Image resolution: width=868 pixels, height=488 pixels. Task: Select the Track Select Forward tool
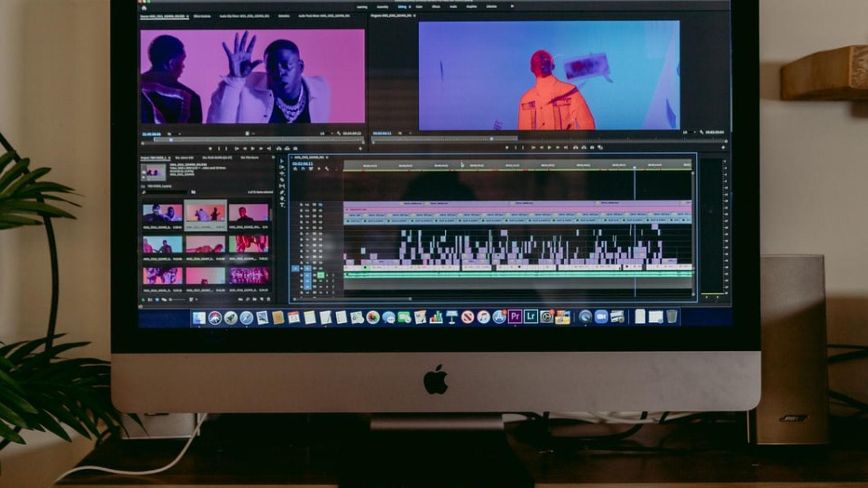(282, 167)
